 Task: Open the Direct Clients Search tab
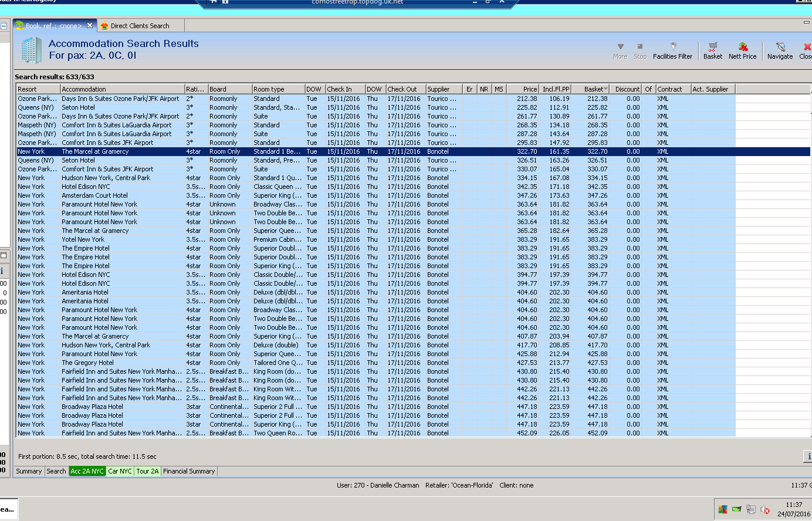click(x=140, y=26)
